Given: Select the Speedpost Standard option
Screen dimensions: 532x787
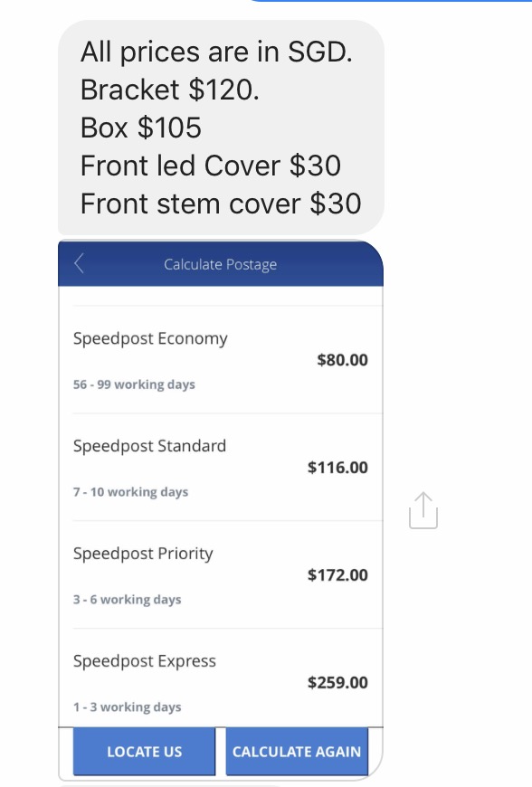Looking at the screenshot, I should [221, 468].
